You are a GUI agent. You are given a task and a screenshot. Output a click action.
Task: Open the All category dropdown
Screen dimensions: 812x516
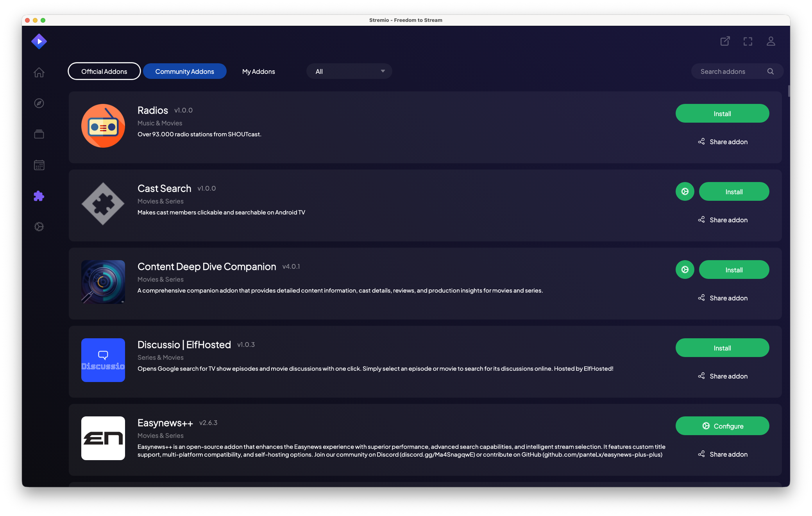349,71
